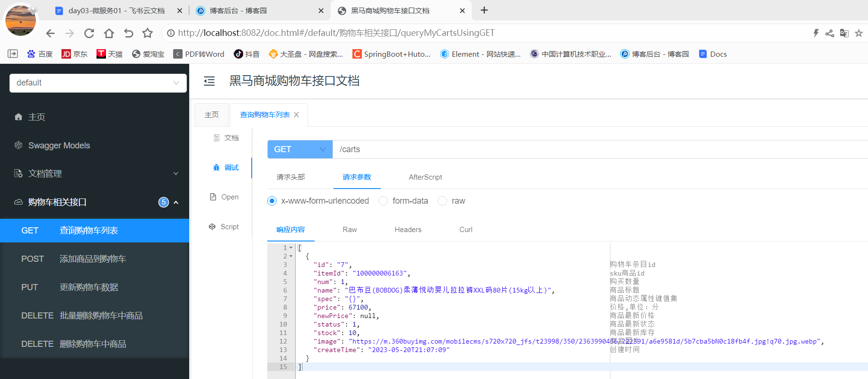Collapse sidebar with menu fold icon
Image resolution: width=868 pixels, height=379 pixels.
[209, 81]
